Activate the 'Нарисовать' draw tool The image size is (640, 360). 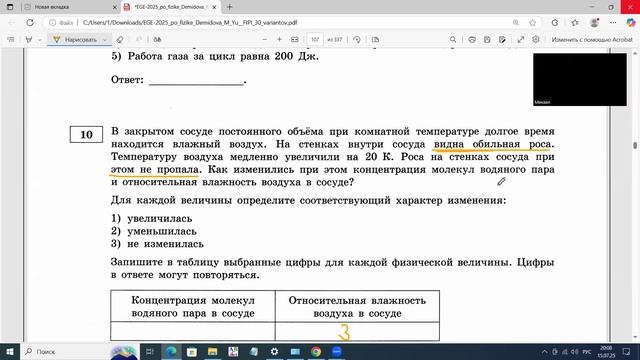click(x=76, y=40)
